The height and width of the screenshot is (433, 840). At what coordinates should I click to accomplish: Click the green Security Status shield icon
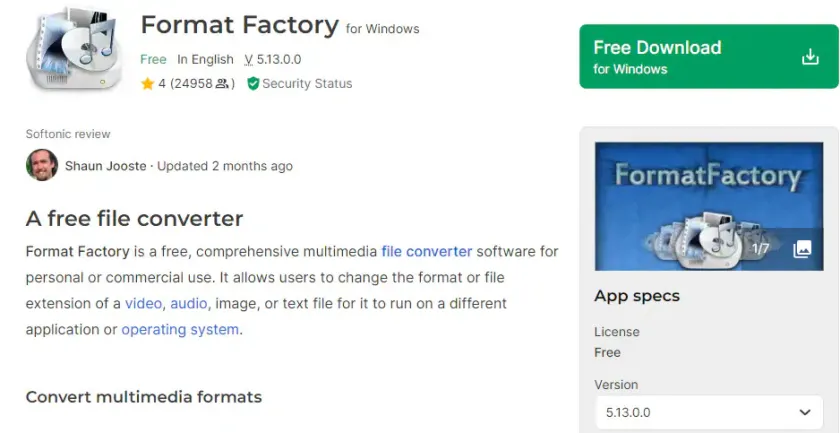pyautogui.click(x=253, y=84)
